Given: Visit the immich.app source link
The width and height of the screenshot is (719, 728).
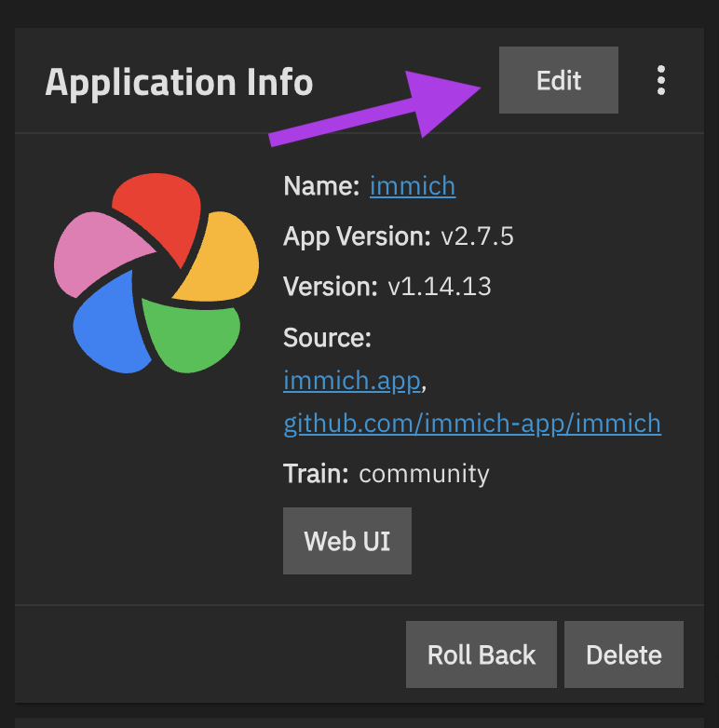Looking at the screenshot, I should click(x=353, y=381).
